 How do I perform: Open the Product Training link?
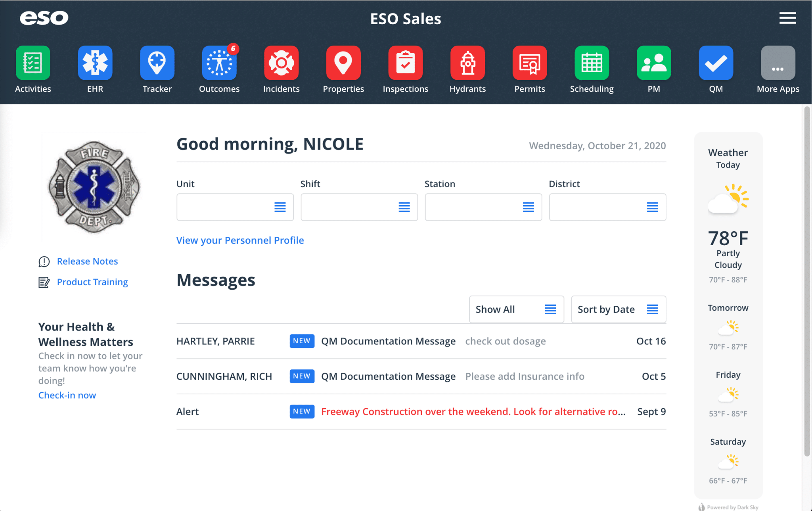pyautogui.click(x=92, y=282)
